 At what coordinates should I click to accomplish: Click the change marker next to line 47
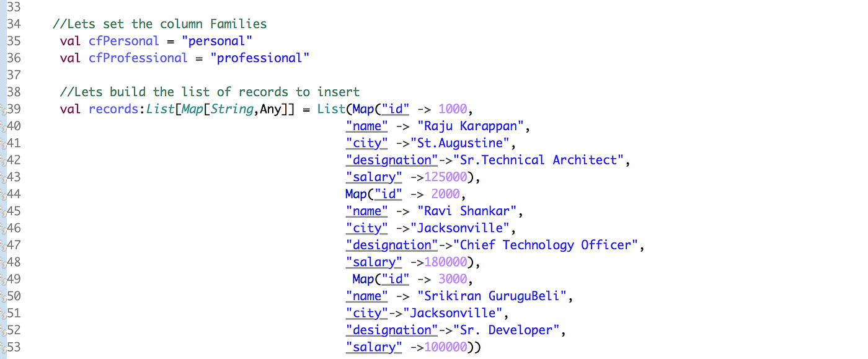click(x=2, y=245)
